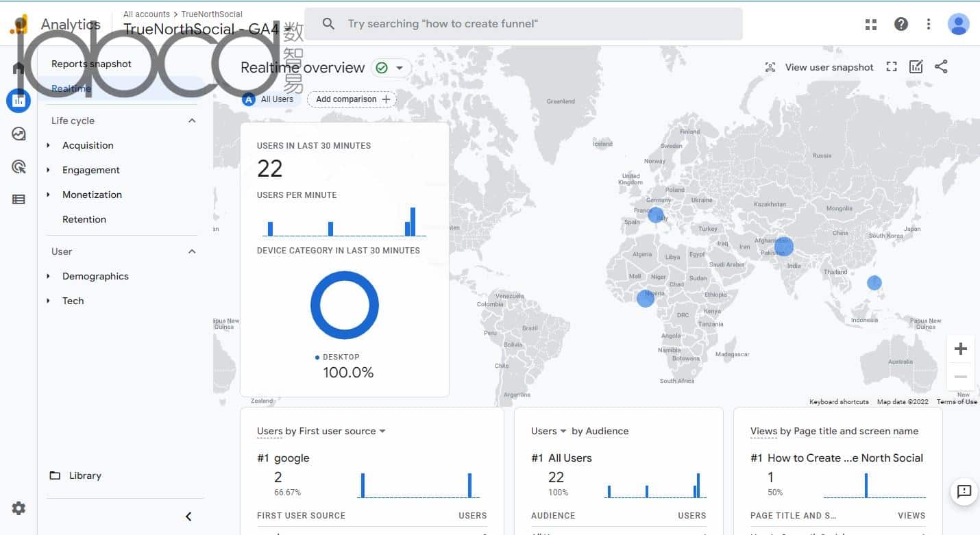Open the feedback icon beside the cards
The height and width of the screenshot is (535, 980).
coord(964,491)
